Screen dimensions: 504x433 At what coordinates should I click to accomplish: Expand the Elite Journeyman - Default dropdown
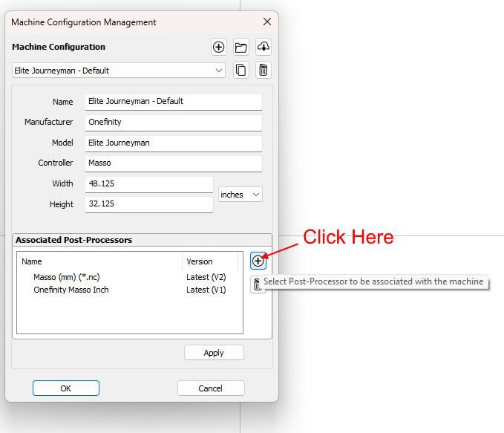pos(119,71)
